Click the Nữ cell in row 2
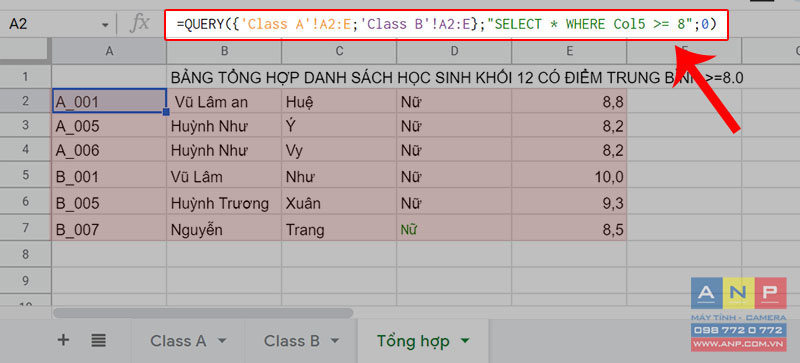Screen dimensions: 800x363 tap(454, 102)
